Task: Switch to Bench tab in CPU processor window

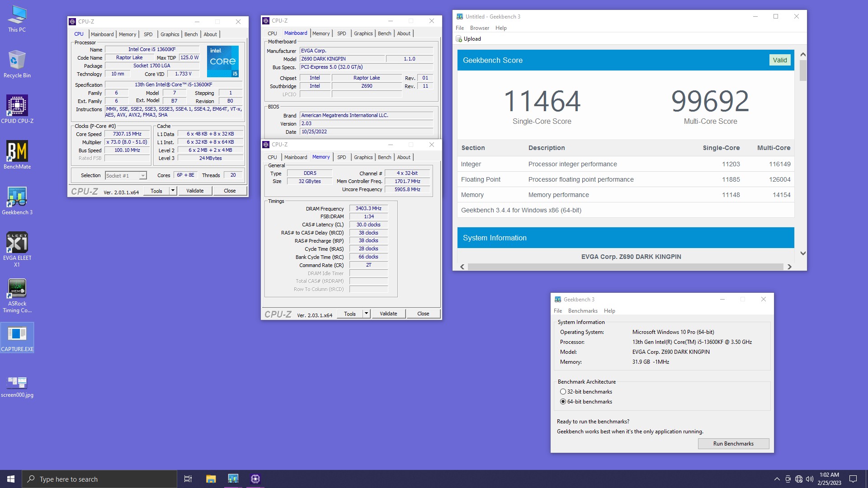Action: point(191,34)
